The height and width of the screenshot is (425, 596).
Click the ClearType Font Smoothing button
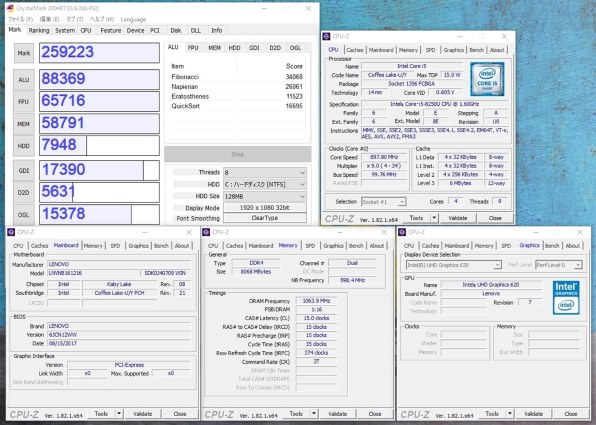click(265, 218)
